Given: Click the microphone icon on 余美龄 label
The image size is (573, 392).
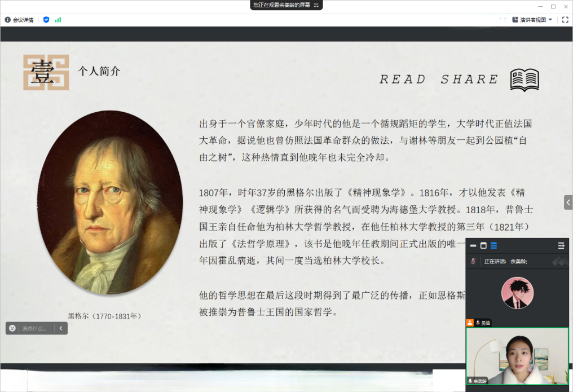Looking at the screenshot, I should click(x=470, y=381).
